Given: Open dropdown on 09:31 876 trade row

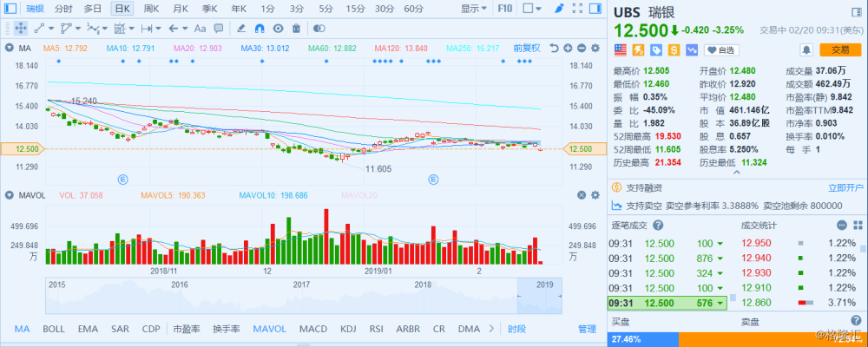Looking at the screenshot, I should (720, 258).
